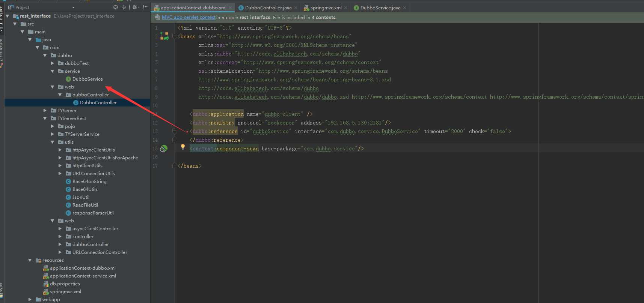Select the DubboController class in tree

(x=95, y=103)
